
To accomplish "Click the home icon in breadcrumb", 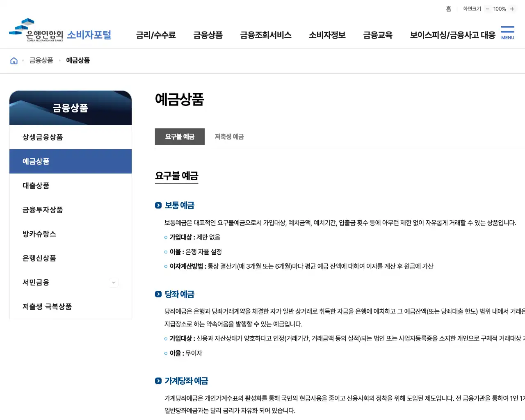I will tap(14, 61).
